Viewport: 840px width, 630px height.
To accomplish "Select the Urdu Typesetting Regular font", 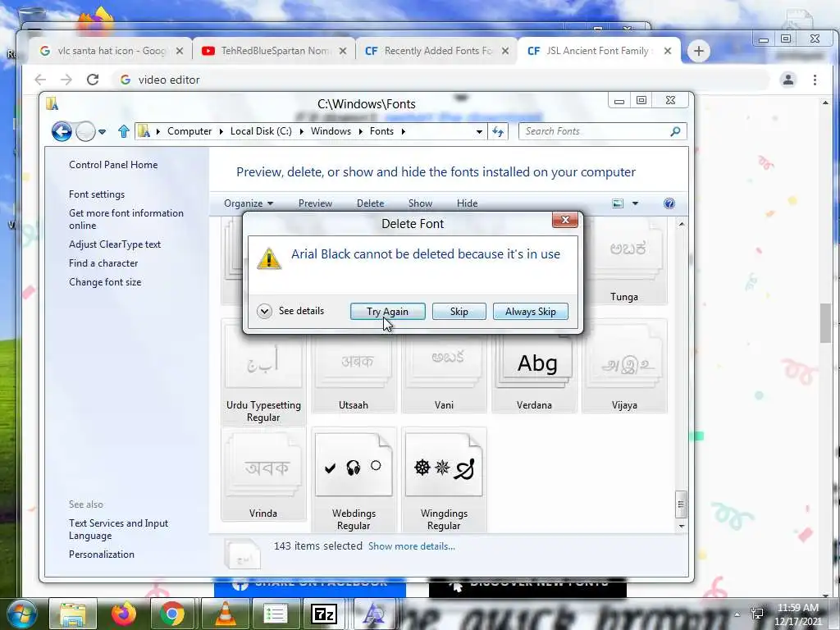I will (263, 372).
